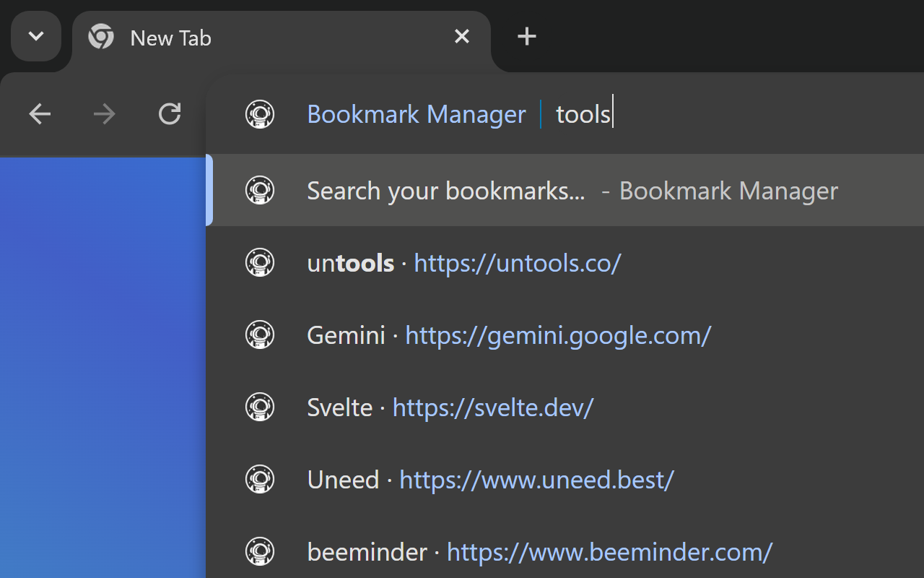Click the site icon inside the address bar
This screenshot has width=924, height=578.
point(260,113)
